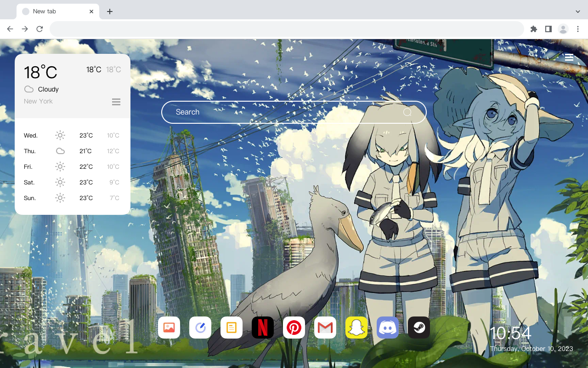588x368 pixels.
Task: Click the browser address bar
Action: (287, 29)
